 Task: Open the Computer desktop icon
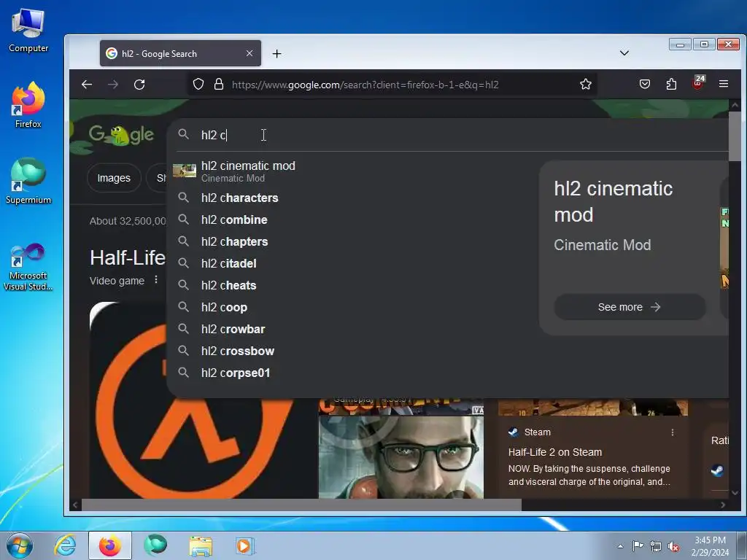click(x=28, y=31)
